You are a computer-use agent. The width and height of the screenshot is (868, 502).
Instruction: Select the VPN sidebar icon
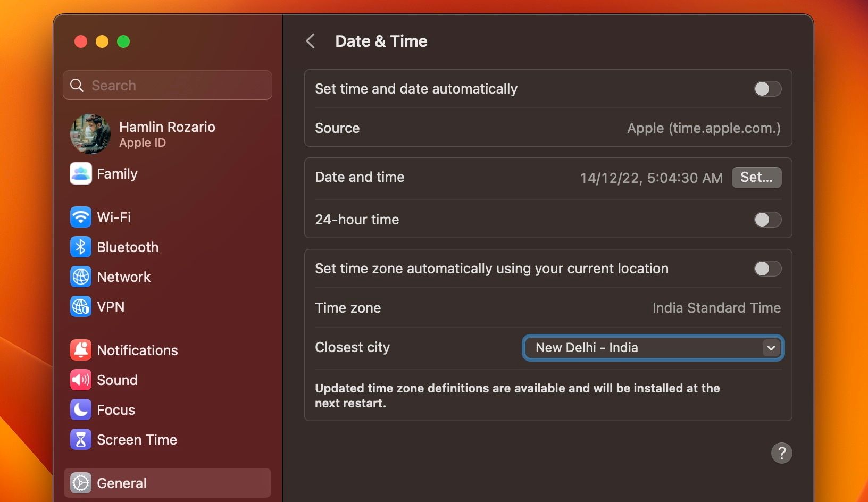point(80,306)
